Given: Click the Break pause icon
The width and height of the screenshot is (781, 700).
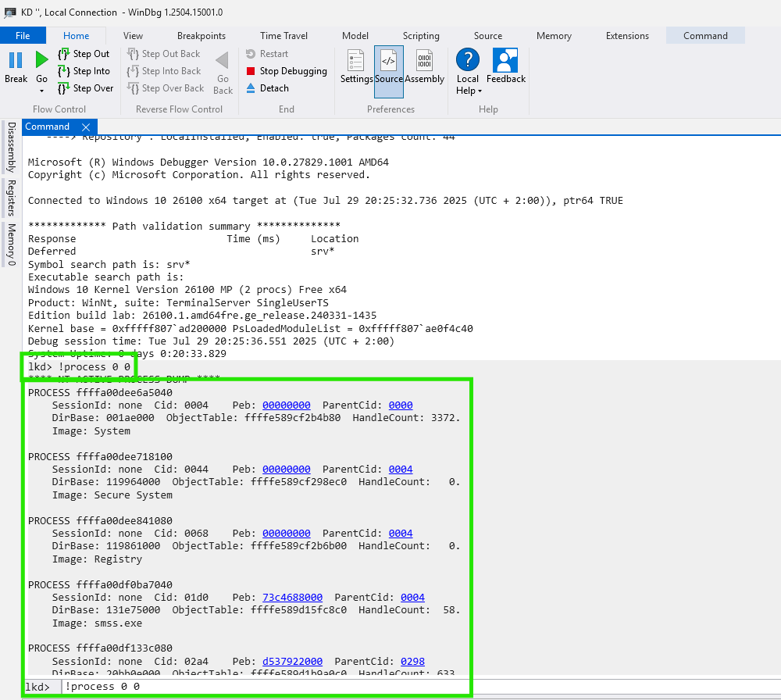Looking at the screenshot, I should pyautogui.click(x=16, y=60).
